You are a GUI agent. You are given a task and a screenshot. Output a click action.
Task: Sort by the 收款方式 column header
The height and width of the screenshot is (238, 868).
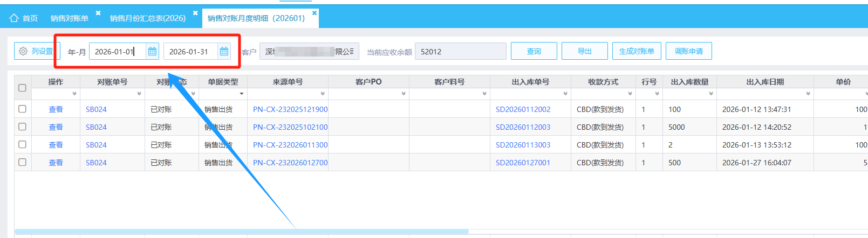pos(603,82)
